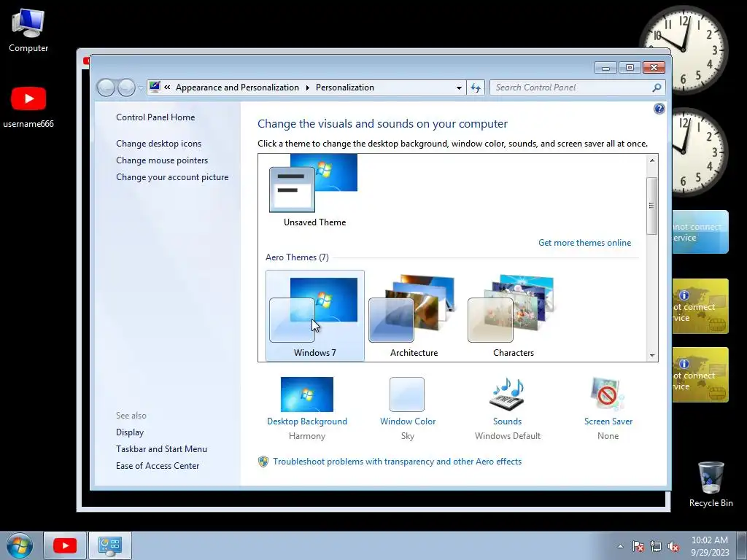Click info icon on lower yellow gadget
Image resolution: width=747 pixels, height=560 pixels.
684,364
